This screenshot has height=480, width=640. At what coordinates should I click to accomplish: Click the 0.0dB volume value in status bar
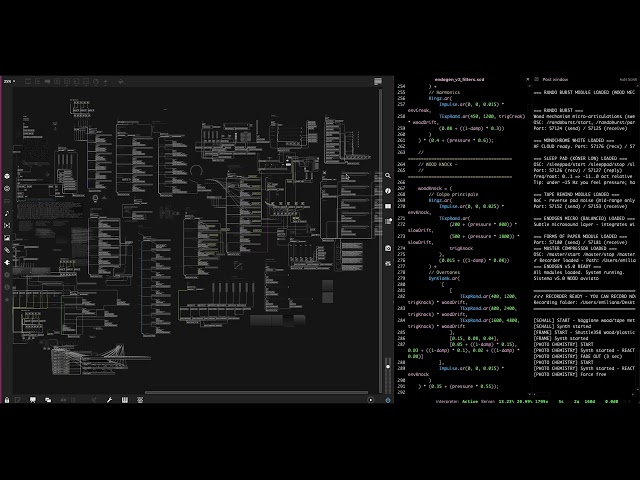tap(611, 402)
